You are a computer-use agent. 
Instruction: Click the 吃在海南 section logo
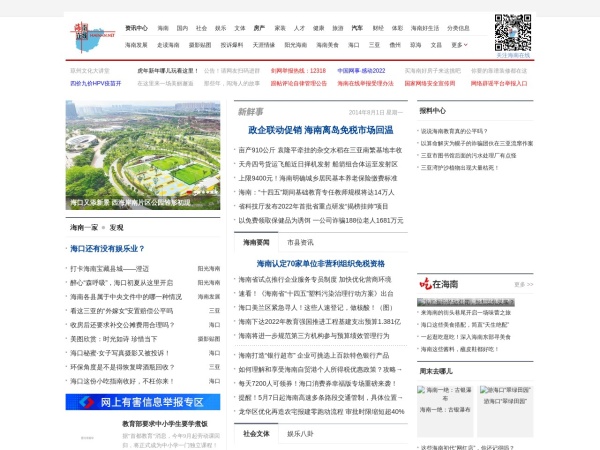pos(439,284)
